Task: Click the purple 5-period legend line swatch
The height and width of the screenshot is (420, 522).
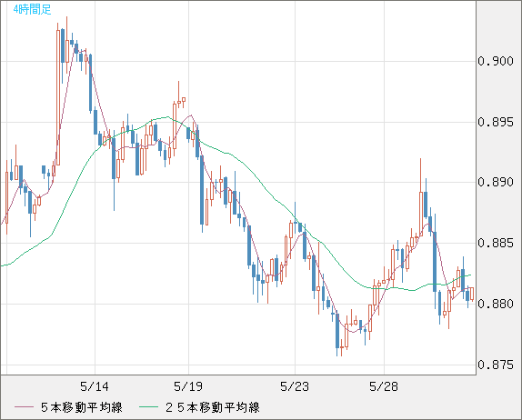Action: tap(24, 407)
